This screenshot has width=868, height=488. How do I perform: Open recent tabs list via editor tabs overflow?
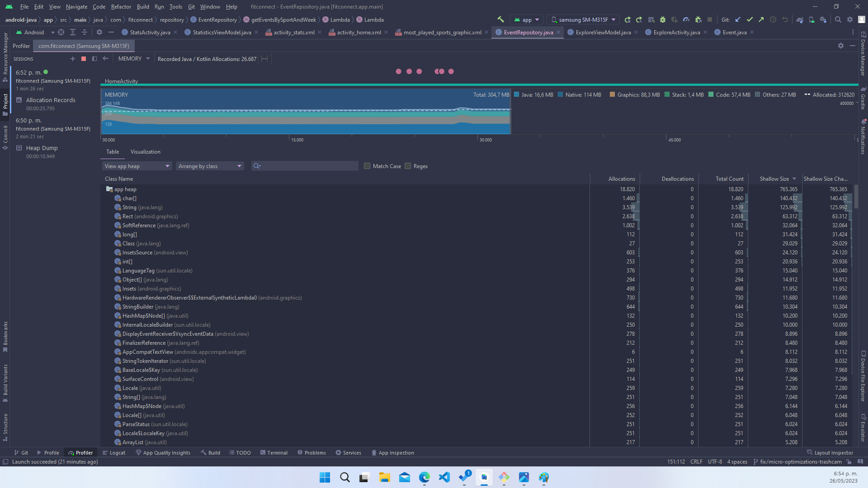pyautogui.click(x=853, y=32)
